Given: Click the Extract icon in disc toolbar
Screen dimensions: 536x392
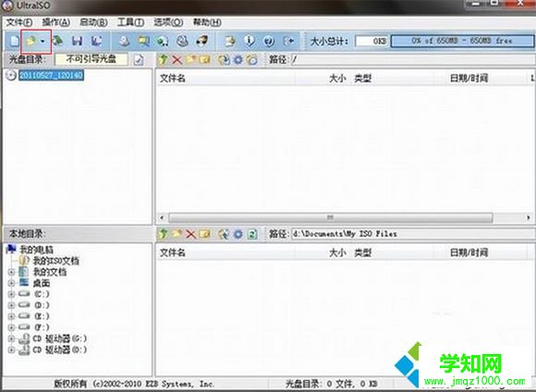Looking at the screenshot, I should click(x=224, y=60).
